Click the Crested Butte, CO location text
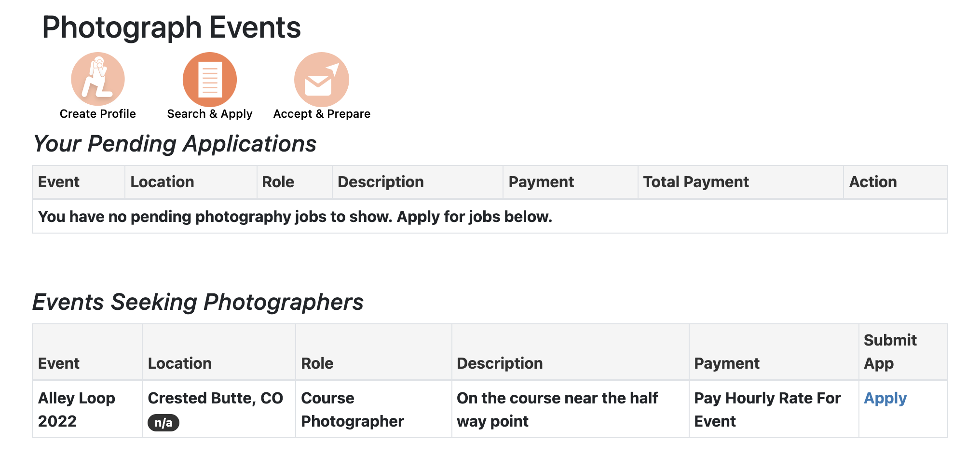The height and width of the screenshot is (471, 980). pos(215,398)
